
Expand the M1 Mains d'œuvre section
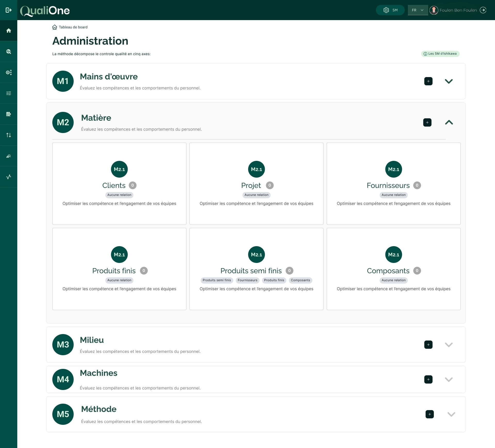pos(449,81)
